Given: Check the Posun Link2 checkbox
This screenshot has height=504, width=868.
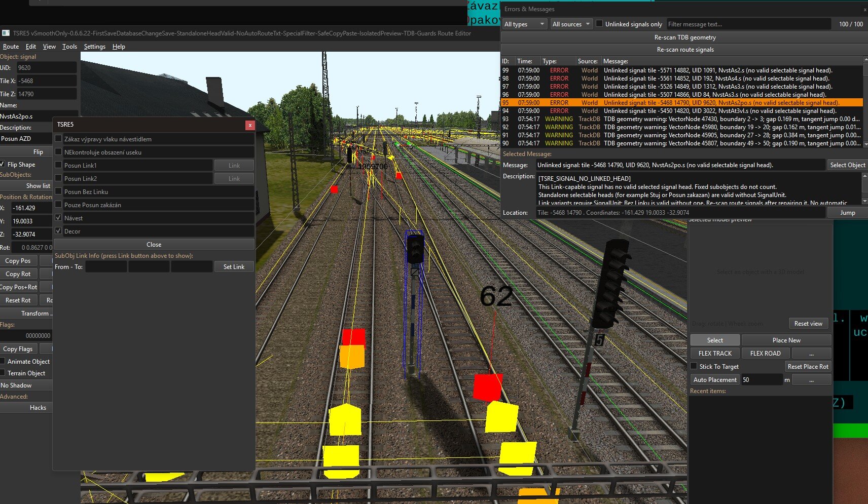Looking at the screenshot, I should pyautogui.click(x=58, y=178).
